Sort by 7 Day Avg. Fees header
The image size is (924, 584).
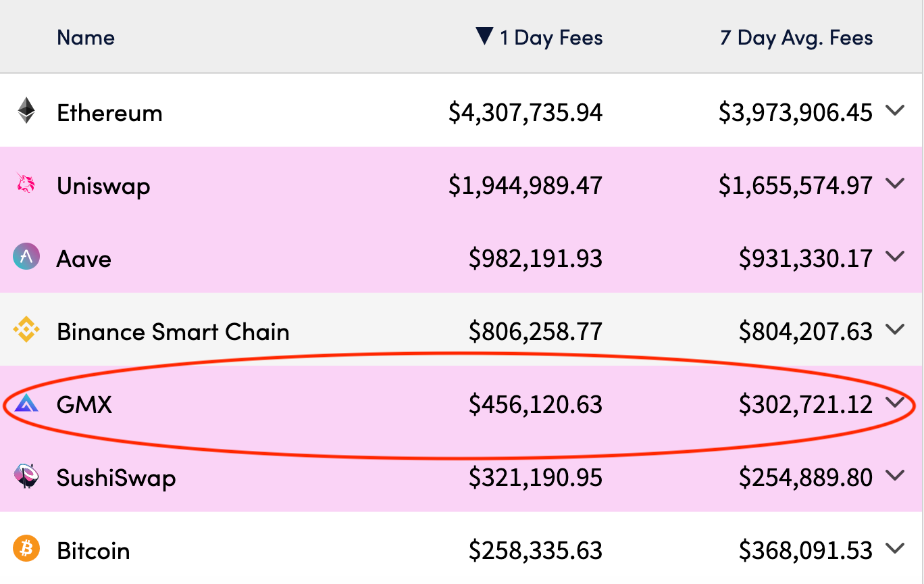click(796, 37)
